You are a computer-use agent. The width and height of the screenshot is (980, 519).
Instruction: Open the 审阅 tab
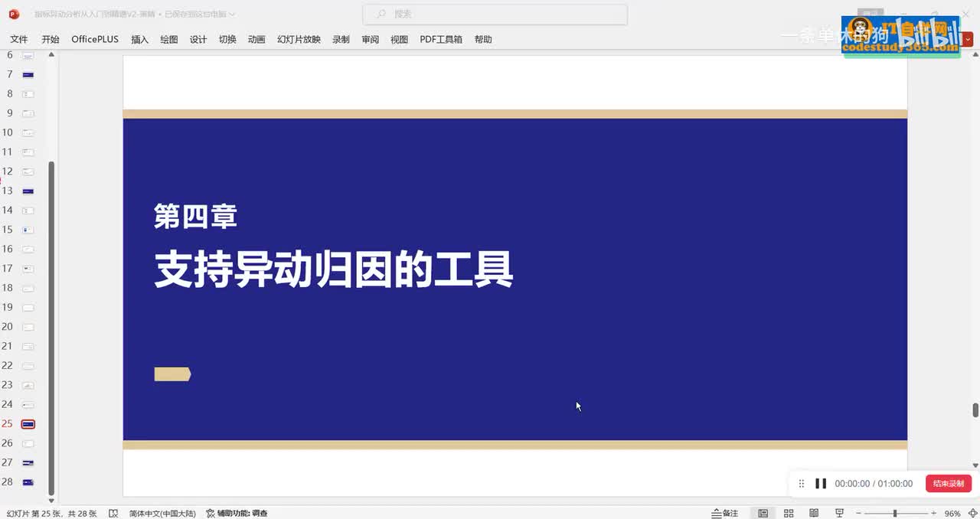(371, 39)
